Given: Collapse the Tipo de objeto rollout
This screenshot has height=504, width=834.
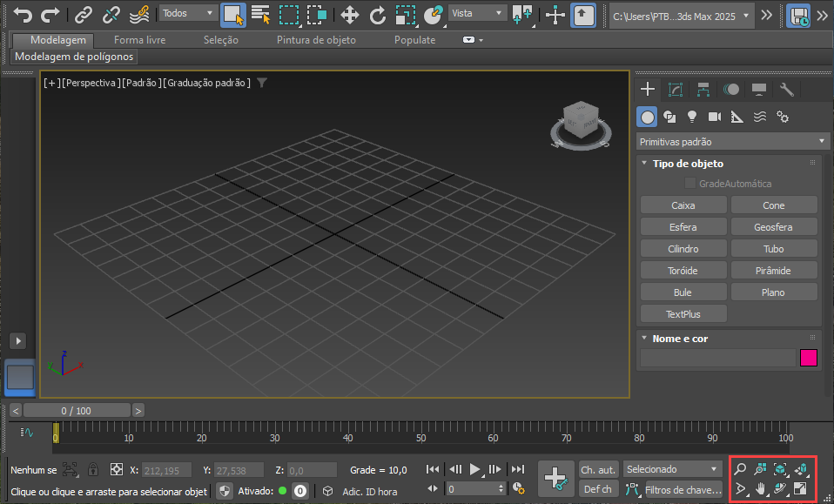Looking at the screenshot, I should pyautogui.click(x=644, y=164).
